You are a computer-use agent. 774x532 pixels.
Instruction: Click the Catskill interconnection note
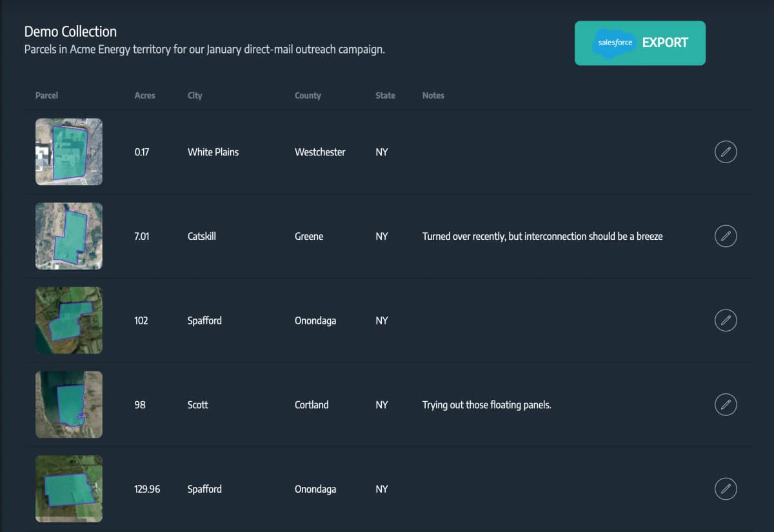pos(542,236)
